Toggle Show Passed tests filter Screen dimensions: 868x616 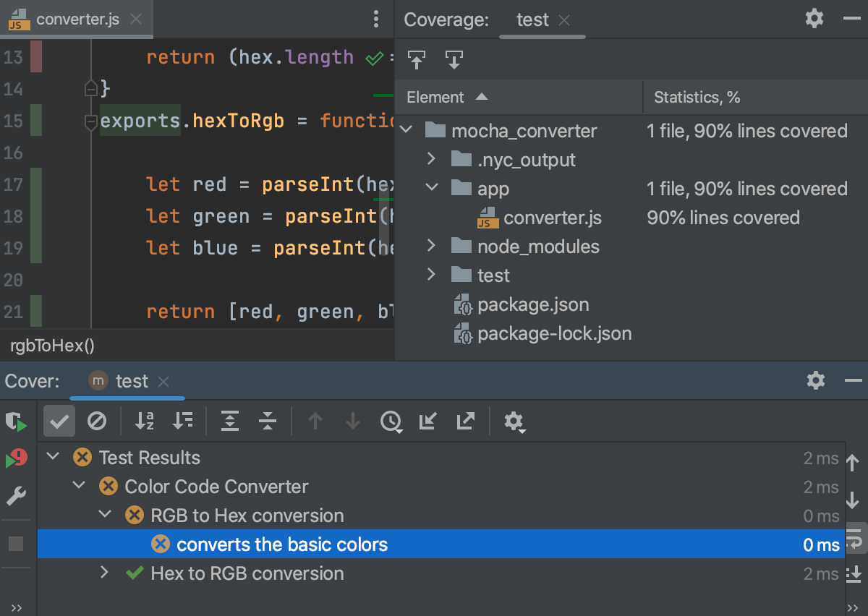pos(59,421)
